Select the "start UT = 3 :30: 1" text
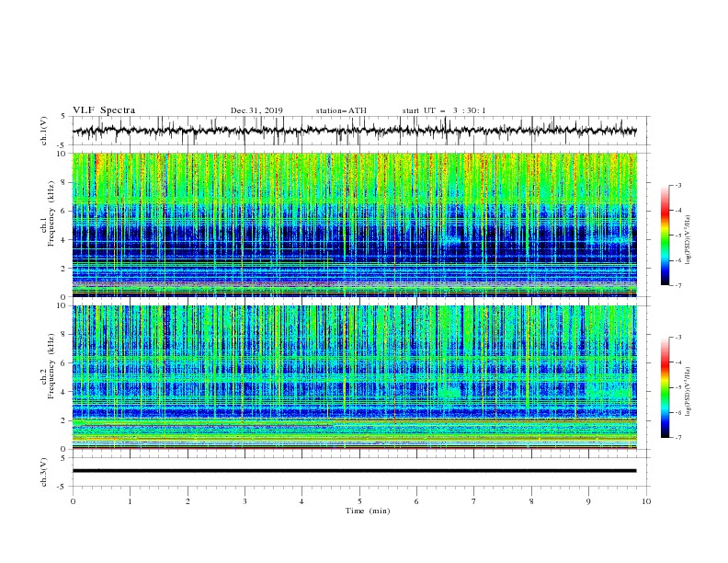The height and width of the screenshot is (563, 728). (x=444, y=110)
